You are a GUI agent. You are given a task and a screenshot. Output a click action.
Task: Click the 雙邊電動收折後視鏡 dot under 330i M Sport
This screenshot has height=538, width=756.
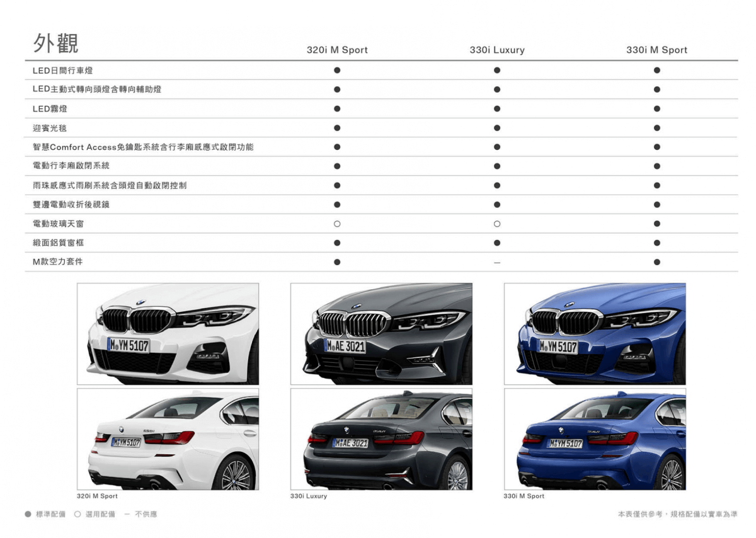click(657, 205)
